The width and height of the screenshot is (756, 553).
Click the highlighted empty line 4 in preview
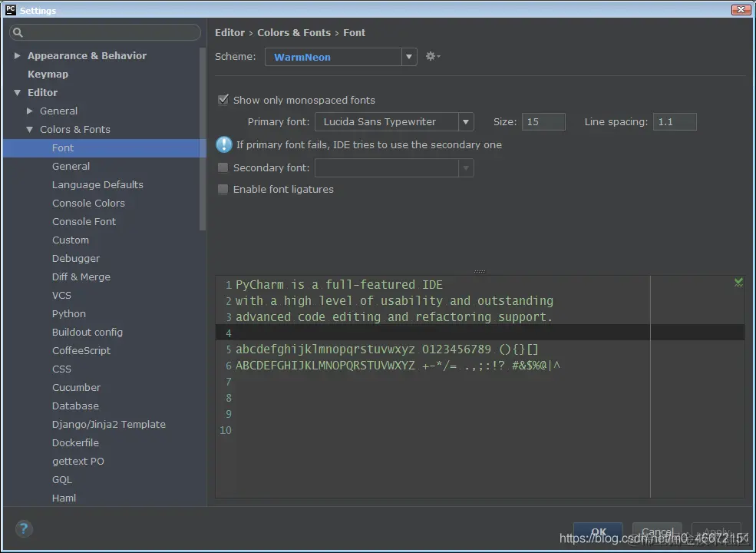coord(480,333)
